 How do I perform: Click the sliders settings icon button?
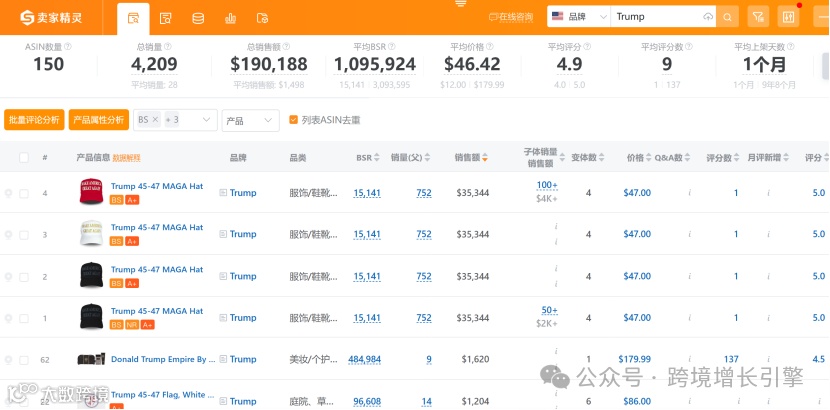click(788, 17)
